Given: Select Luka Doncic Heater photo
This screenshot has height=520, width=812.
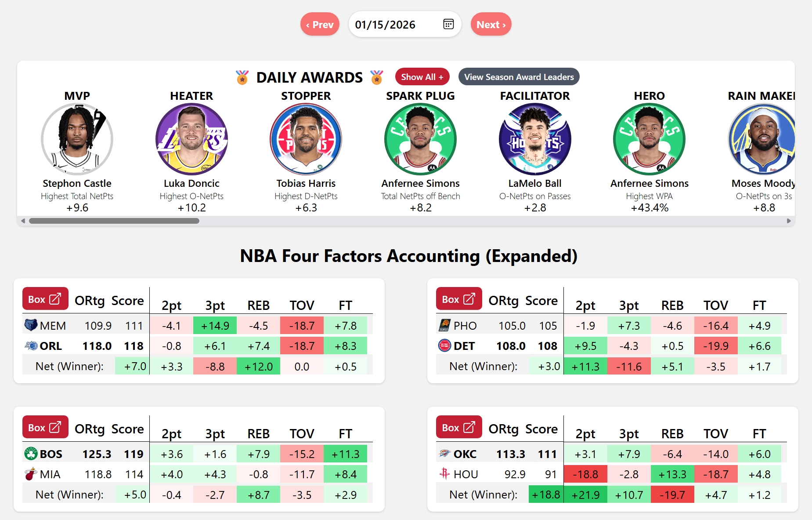Looking at the screenshot, I should point(191,139).
